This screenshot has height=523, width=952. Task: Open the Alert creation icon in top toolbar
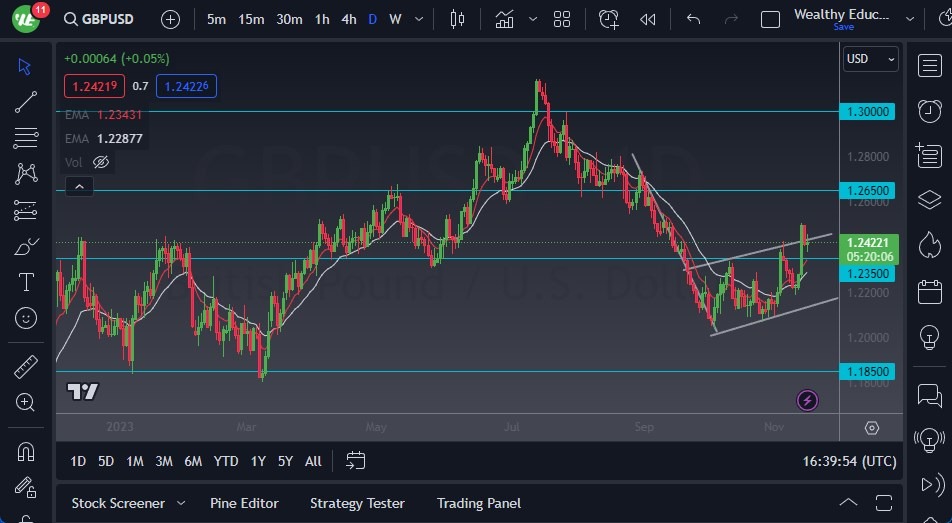(x=609, y=19)
